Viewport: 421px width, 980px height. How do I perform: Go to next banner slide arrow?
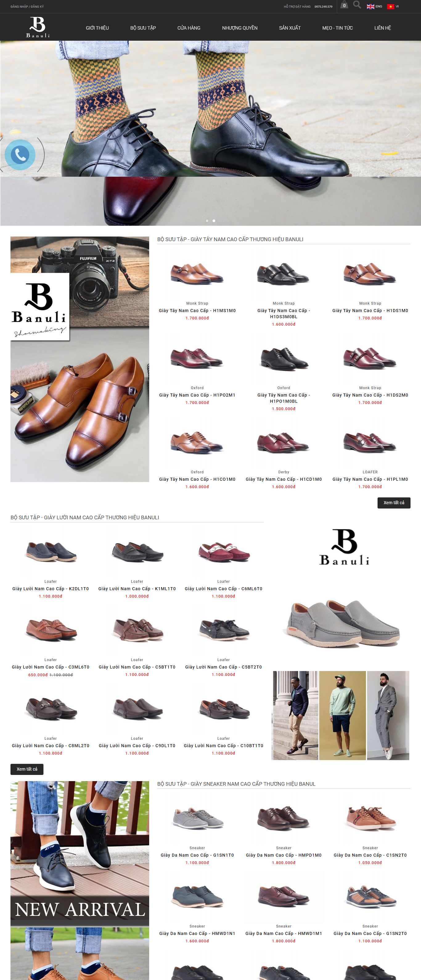pos(408,132)
